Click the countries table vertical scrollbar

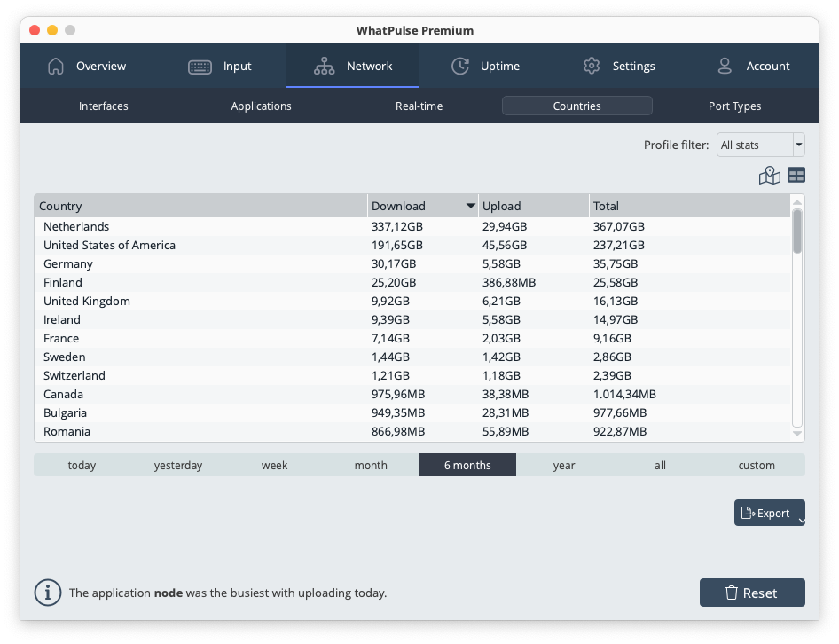click(x=797, y=319)
